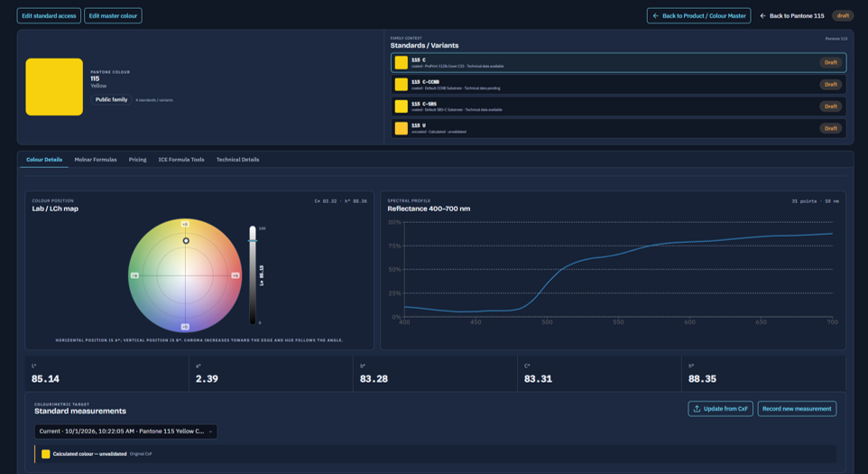The width and height of the screenshot is (868, 474).
Task: Open Edit standard access
Action: 49,15
